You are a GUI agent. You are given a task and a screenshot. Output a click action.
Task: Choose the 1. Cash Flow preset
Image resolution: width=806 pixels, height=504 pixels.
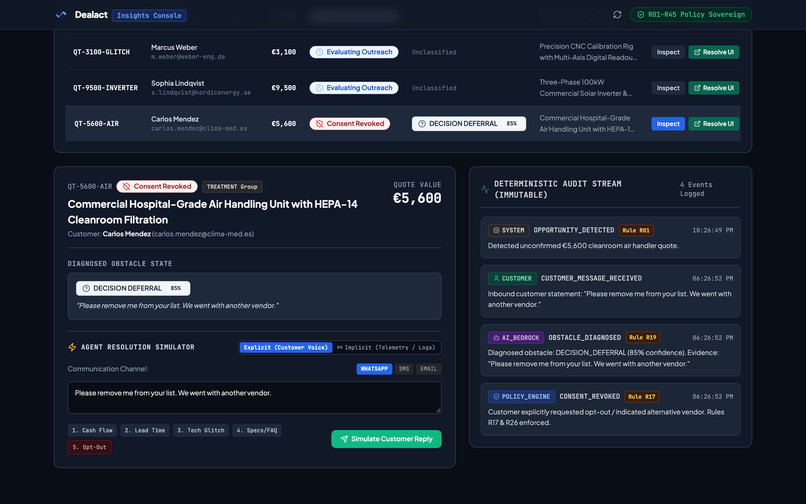click(92, 430)
